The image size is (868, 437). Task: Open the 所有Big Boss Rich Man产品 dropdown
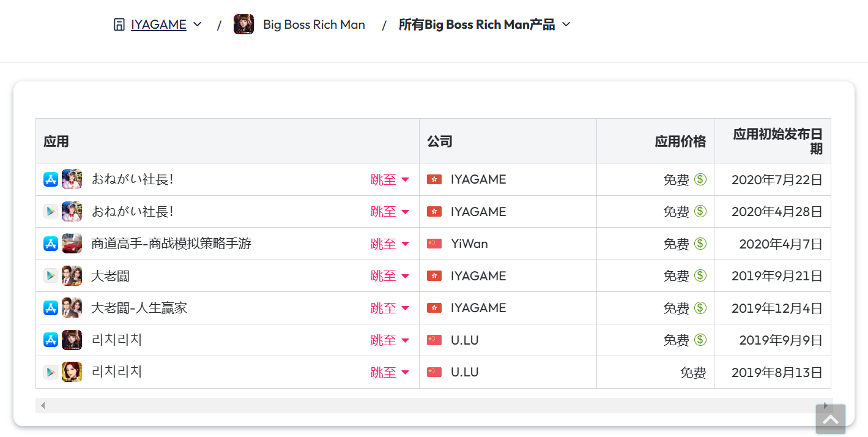(484, 24)
